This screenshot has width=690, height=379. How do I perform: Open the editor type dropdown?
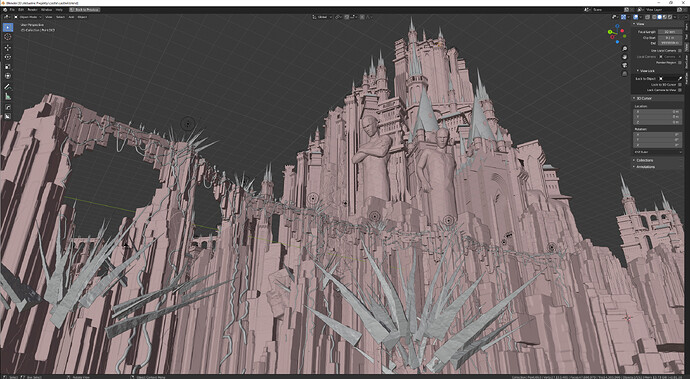click(x=7, y=17)
